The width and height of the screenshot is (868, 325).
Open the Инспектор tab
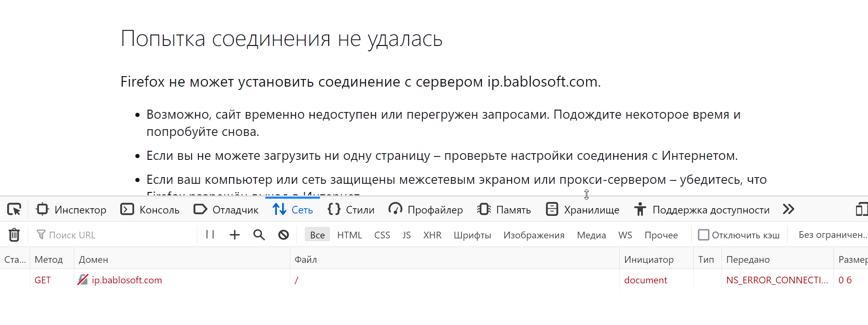point(71,210)
